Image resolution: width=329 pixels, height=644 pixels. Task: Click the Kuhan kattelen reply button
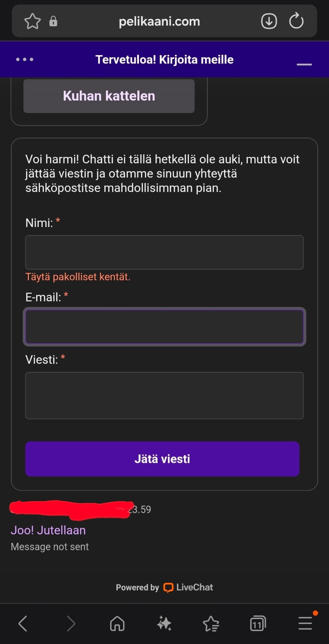tap(109, 96)
